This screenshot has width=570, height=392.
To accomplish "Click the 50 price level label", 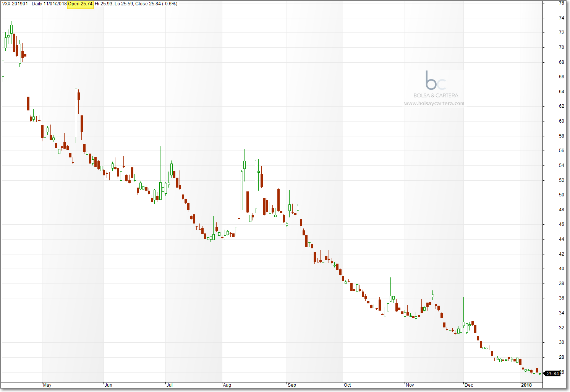I will click(x=561, y=195).
